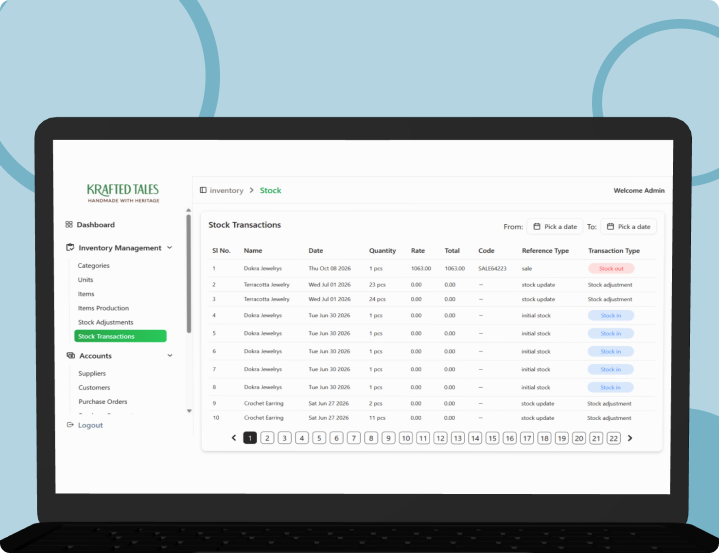
Task: Click the Welcome Admin text
Action: [639, 190]
